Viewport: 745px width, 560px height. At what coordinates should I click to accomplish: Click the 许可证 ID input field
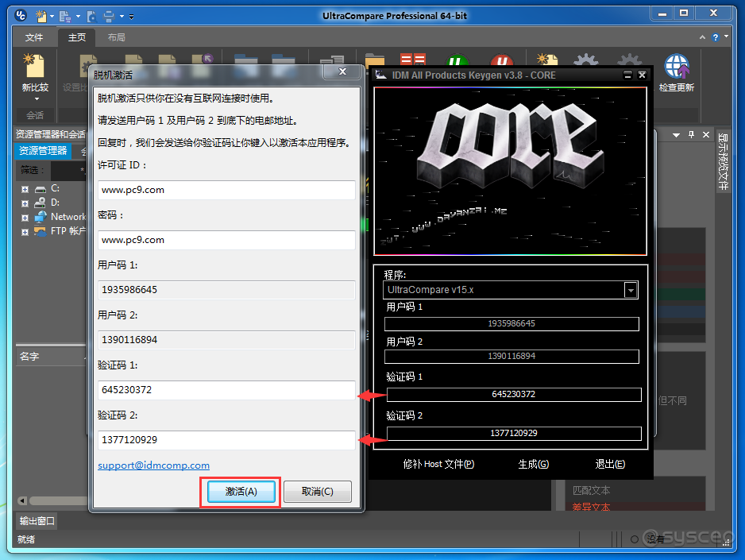coord(226,190)
